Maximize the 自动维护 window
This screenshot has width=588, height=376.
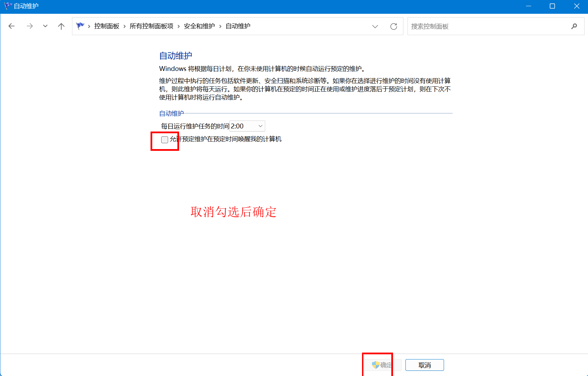tap(552, 6)
